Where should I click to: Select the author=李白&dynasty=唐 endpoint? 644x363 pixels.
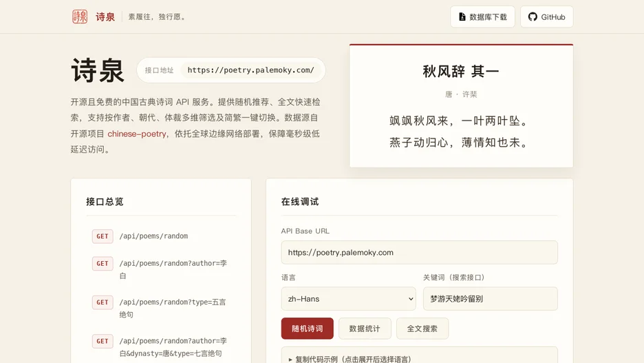tap(173, 347)
